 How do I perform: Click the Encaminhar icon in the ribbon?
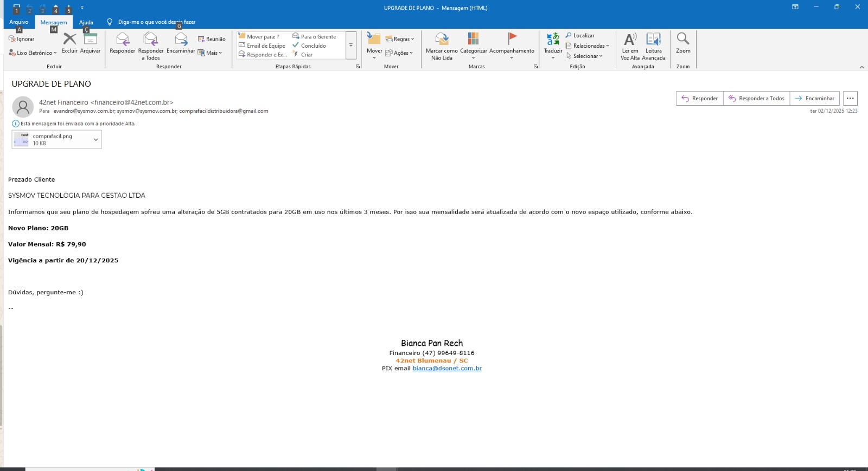coord(181,40)
